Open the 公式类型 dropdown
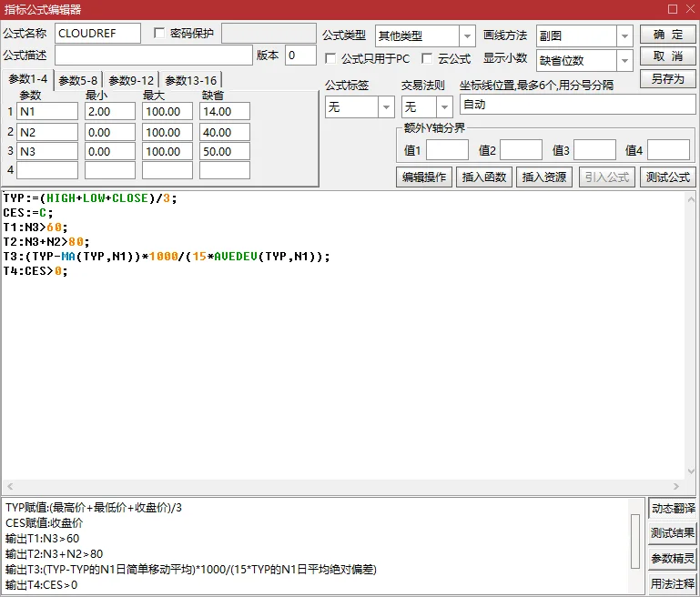700x597 pixels. [467, 35]
